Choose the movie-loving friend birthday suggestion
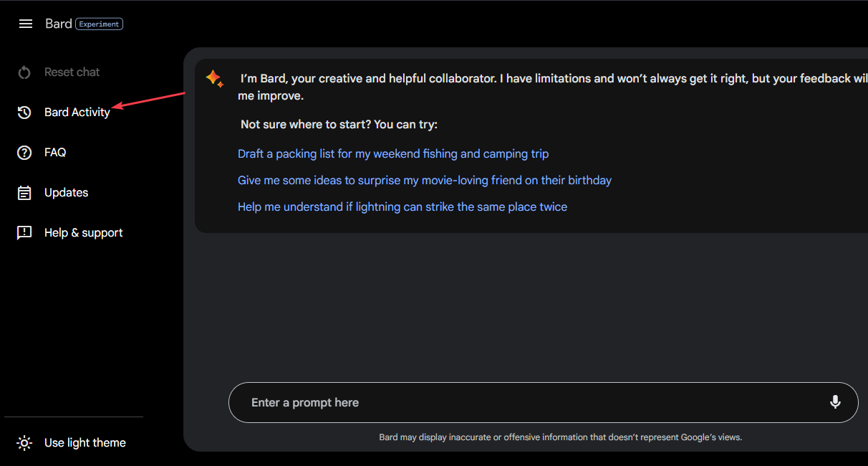 click(425, 181)
